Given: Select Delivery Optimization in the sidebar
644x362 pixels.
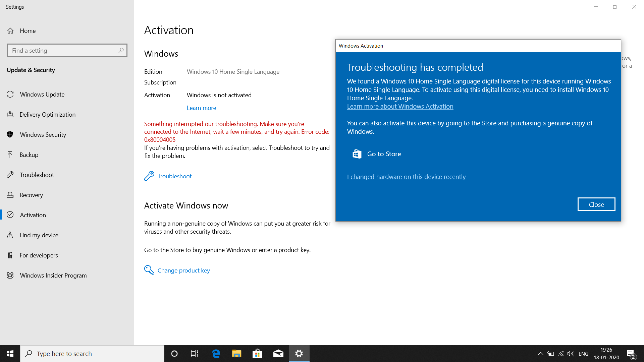Looking at the screenshot, I should point(67,114).
